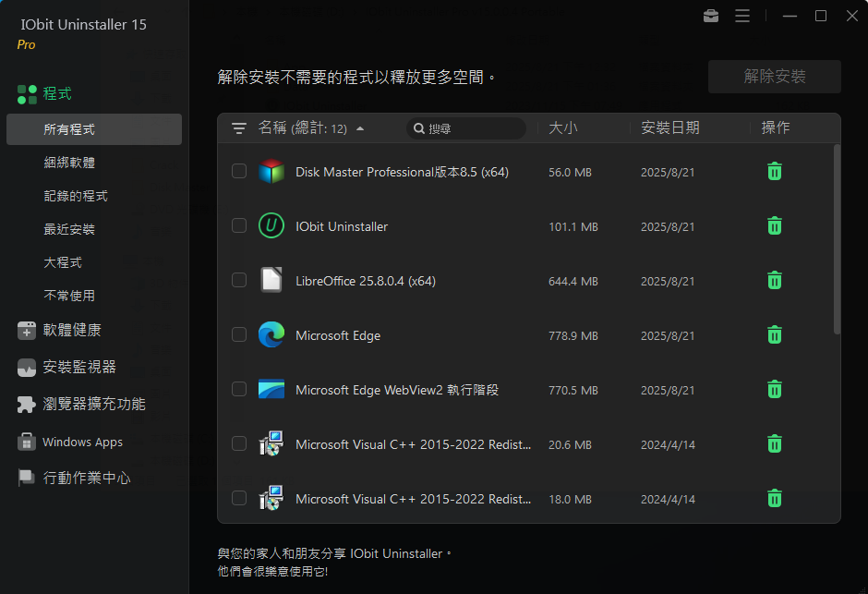Screen dimensions: 868x594
Task: Click trash icon for the 20.6 MB Visual C++ row
Action: (775, 444)
